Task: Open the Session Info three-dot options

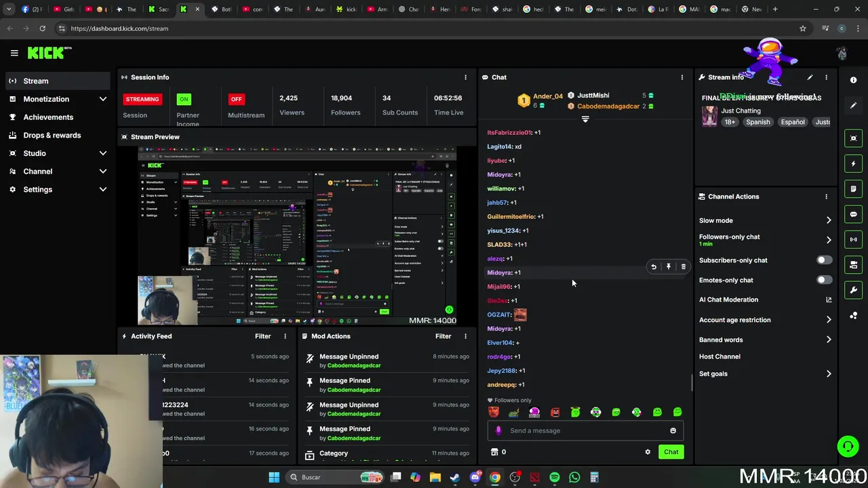Action: point(465,77)
